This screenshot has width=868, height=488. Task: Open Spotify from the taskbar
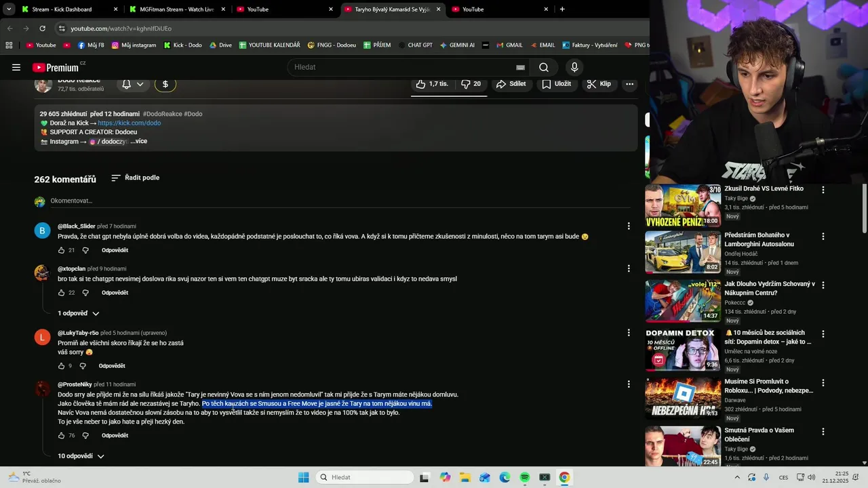pyautogui.click(x=525, y=477)
